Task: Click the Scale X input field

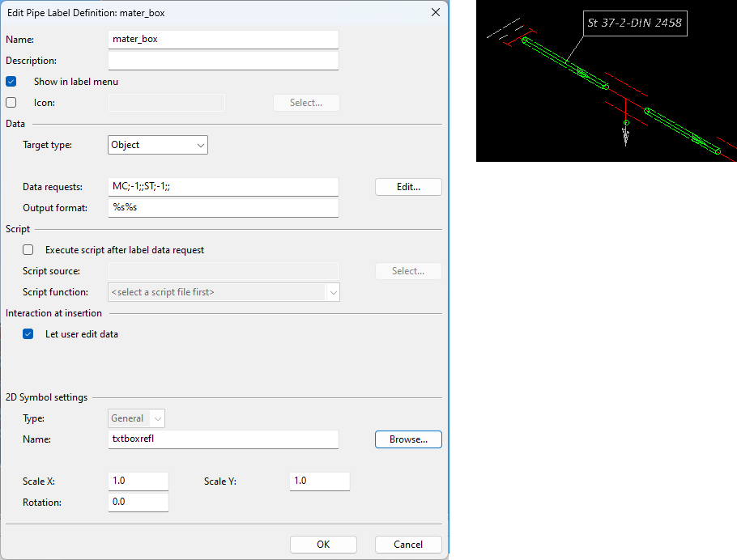Action: 138,482
